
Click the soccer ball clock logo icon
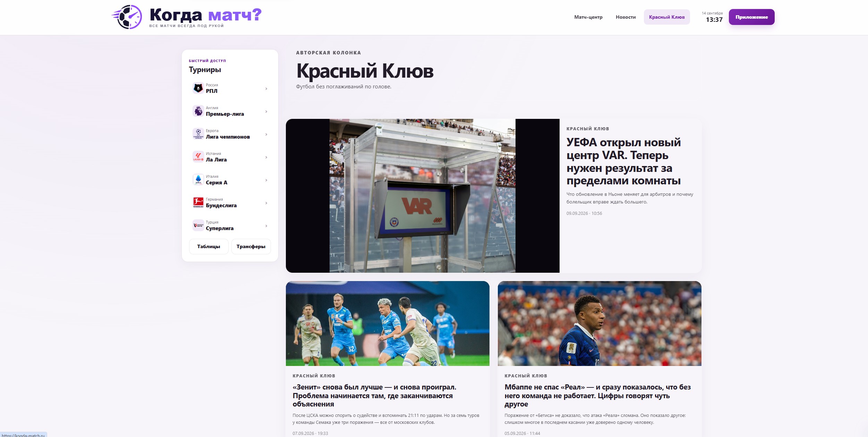pyautogui.click(x=127, y=17)
